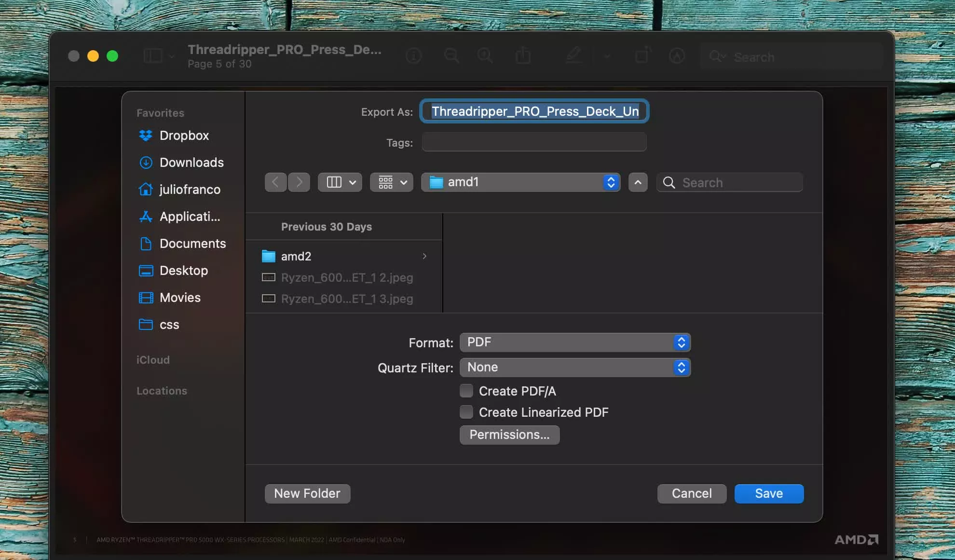The width and height of the screenshot is (955, 560).
Task: Create a New Folder
Action: (x=307, y=493)
